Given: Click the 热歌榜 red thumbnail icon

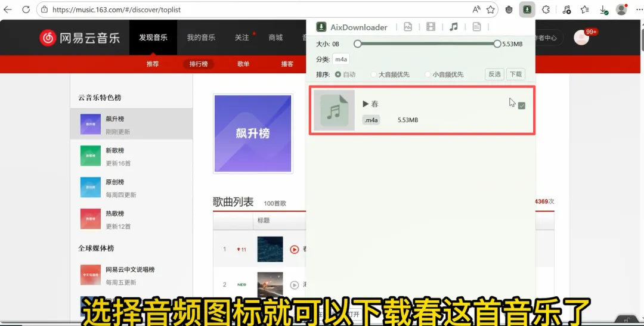Looking at the screenshot, I should coord(91,219).
